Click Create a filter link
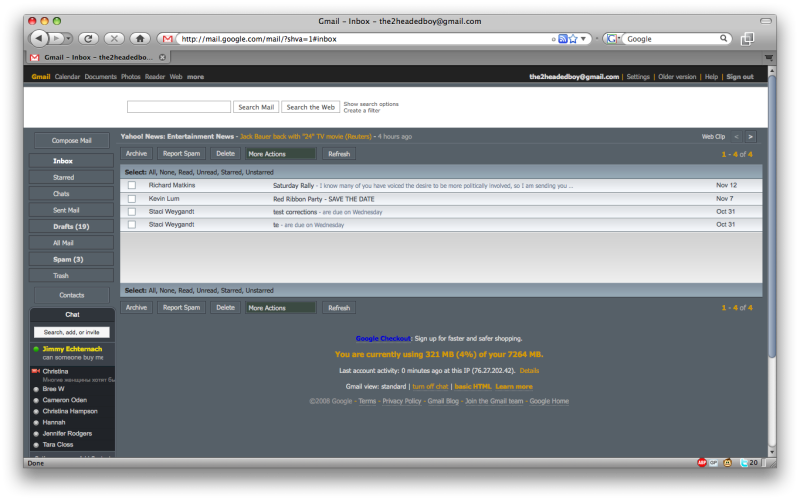This screenshot has height=500, width=800. pyautogui.click(x=362, y=110)
